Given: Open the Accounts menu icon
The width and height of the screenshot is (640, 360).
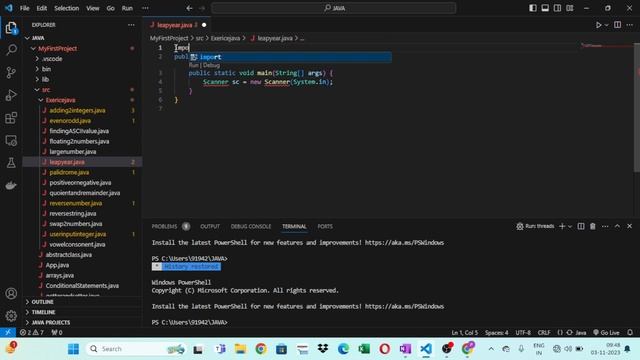Looking at the screenshot, I should 11,293.
